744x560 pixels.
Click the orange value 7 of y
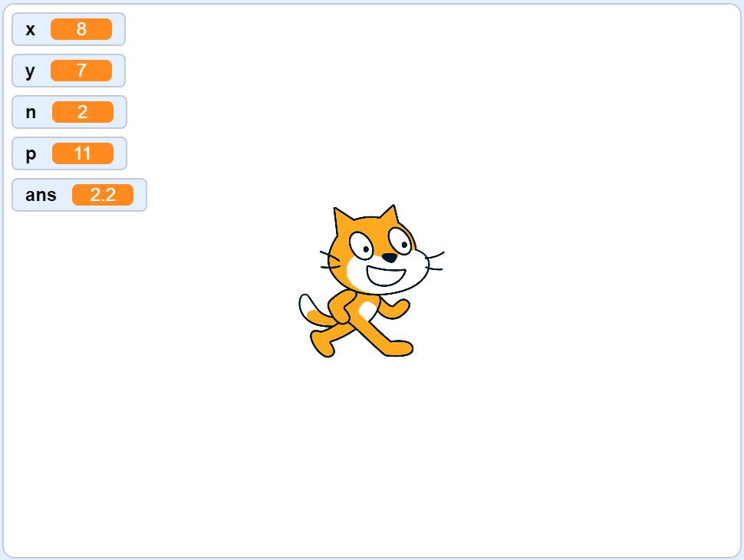click(81, 71)
